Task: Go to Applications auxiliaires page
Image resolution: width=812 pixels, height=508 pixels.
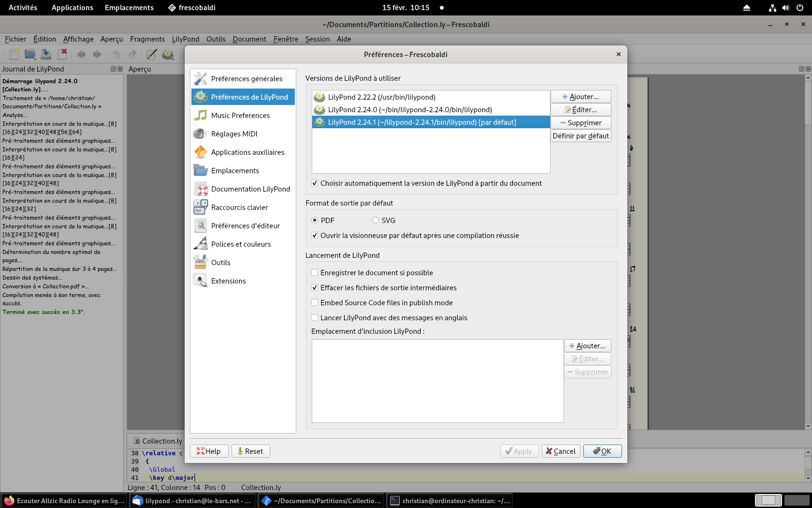Action: [243, 152]
